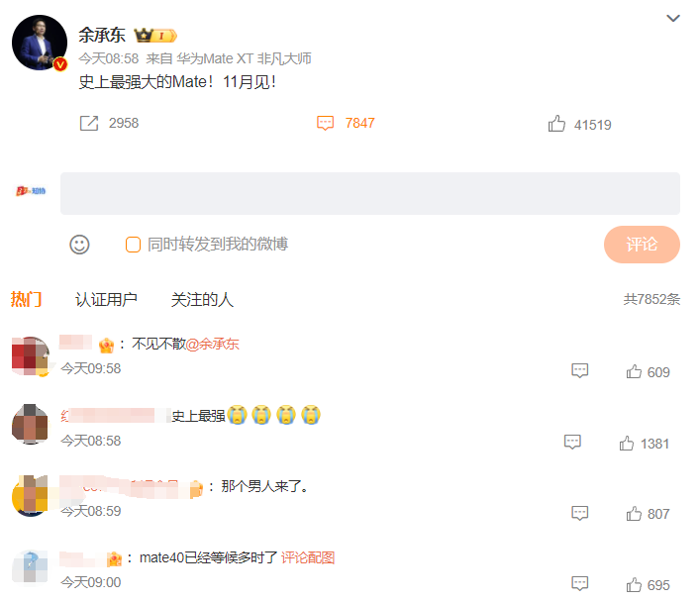Like the 史上最强 comment with 1381 likes

pos(627,443)
